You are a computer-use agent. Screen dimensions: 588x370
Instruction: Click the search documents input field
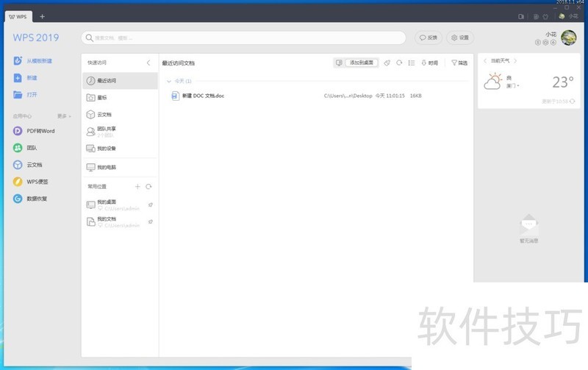point(244,38)
